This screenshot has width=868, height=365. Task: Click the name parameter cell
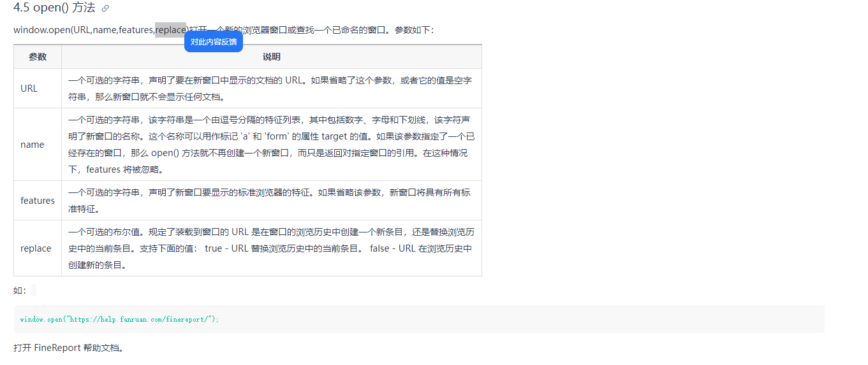(x=38, y=145)
